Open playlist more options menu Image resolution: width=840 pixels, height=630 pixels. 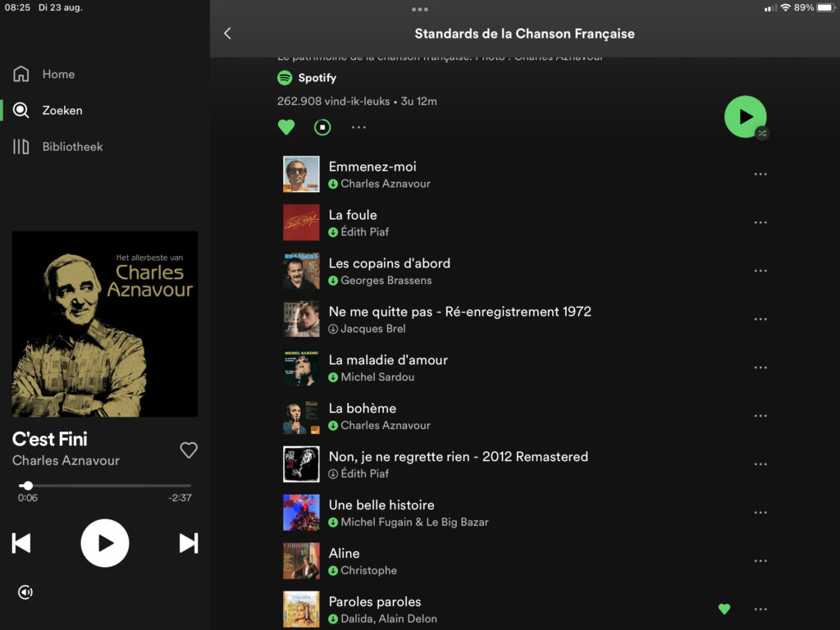(x=358, y=127)
